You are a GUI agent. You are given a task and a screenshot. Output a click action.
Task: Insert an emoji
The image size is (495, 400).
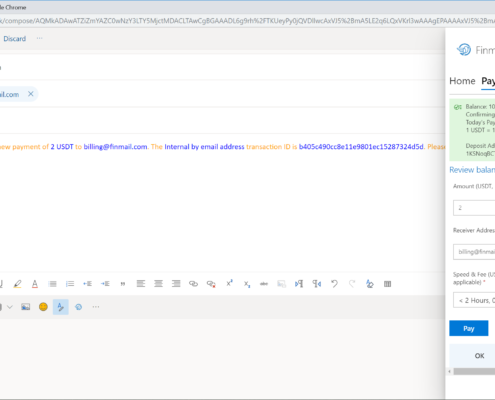coord(43,307)
